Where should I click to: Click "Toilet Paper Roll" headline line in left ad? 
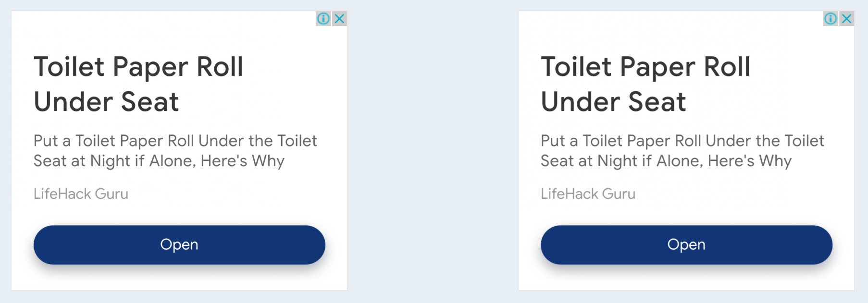(138, 67)
